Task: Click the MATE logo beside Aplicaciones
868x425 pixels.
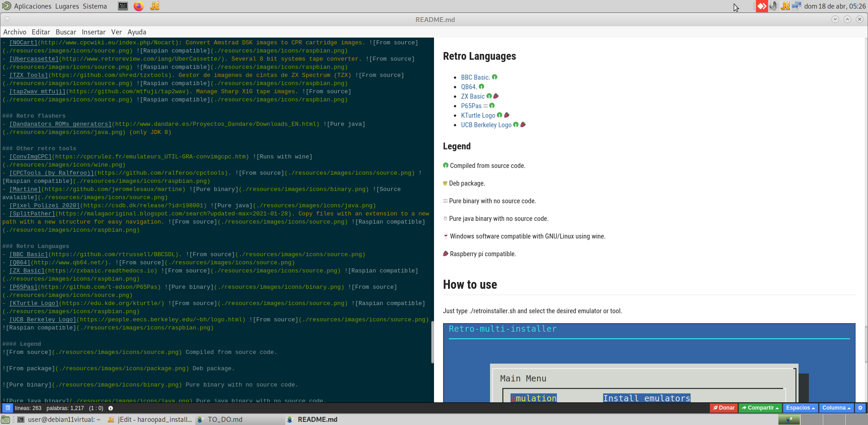Action: pyautogui.click(x=6, y=6)
